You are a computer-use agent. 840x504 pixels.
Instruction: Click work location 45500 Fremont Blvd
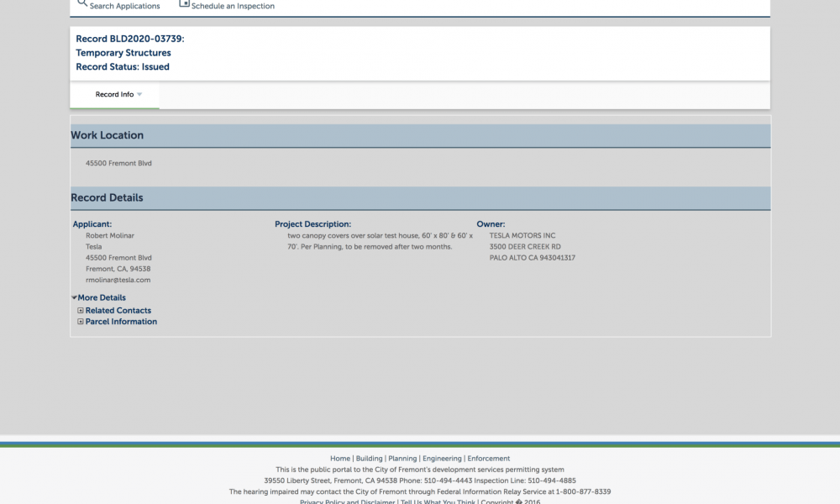(x=118, y=163)
